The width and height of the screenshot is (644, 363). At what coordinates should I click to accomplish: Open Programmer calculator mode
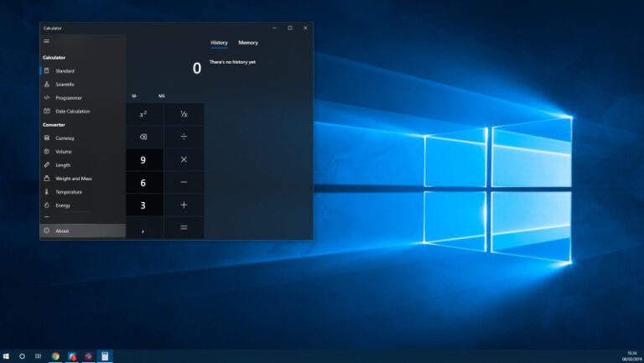[68, 98]
